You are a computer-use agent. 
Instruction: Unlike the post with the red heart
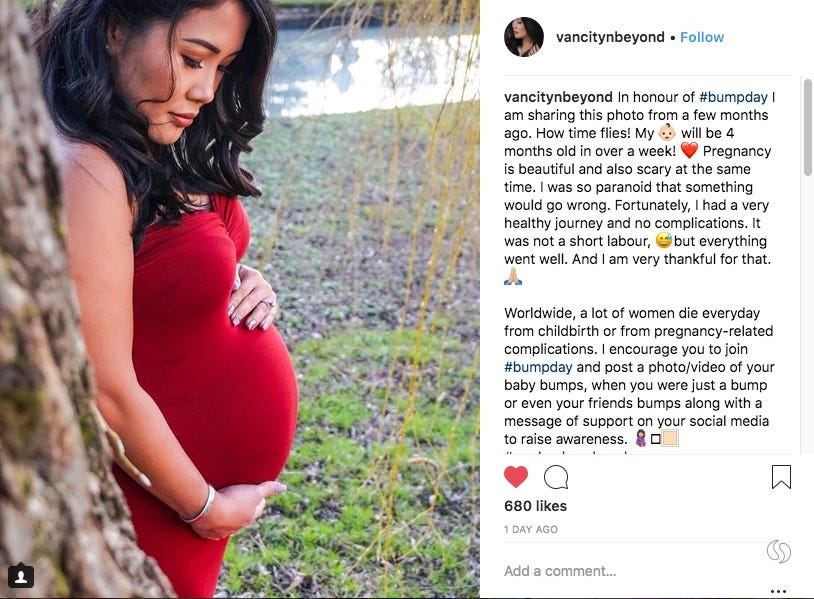click(515, 477)
